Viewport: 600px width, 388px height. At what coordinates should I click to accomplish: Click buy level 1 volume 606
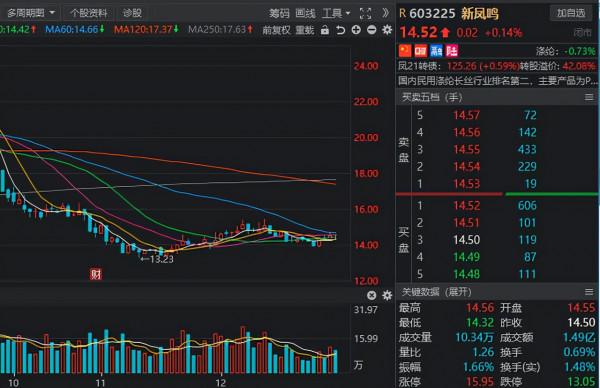coord(527,206)
